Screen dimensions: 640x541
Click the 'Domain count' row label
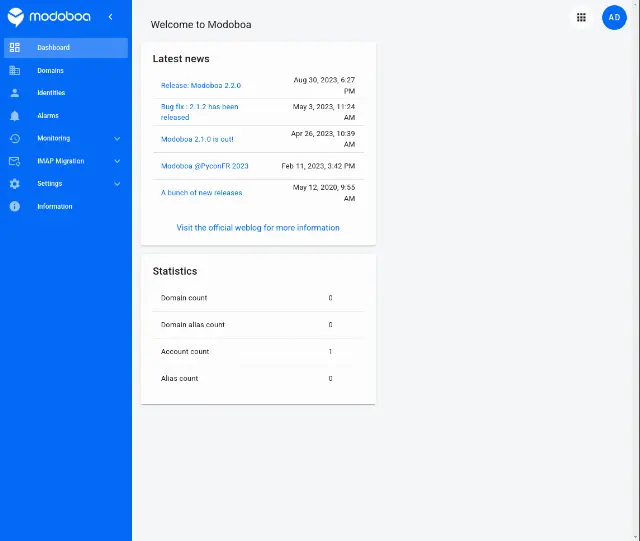pos(184,298)
